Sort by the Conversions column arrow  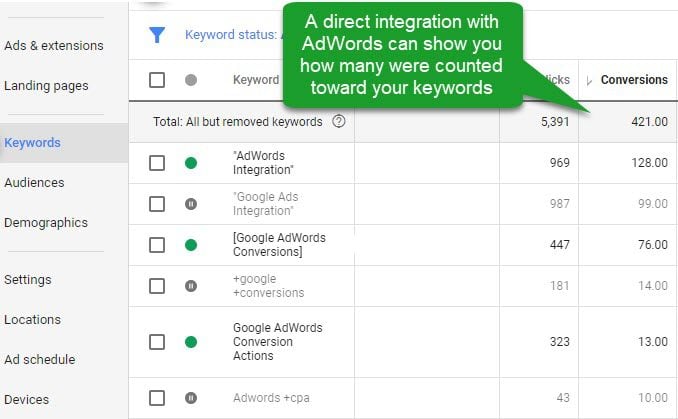point(588,80)
